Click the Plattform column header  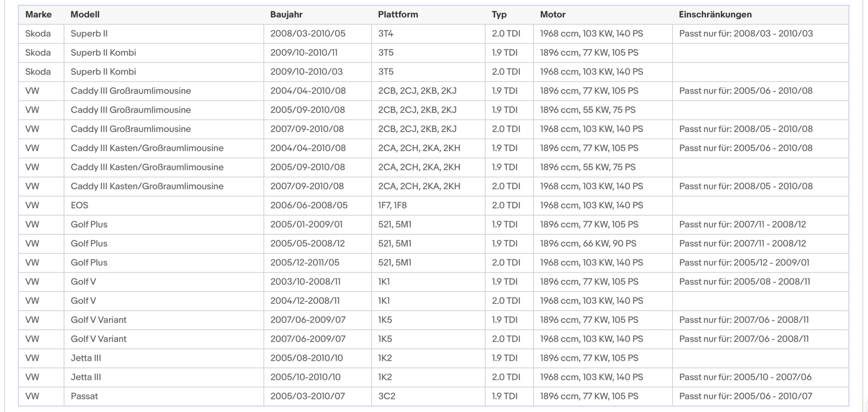point(398,15)
